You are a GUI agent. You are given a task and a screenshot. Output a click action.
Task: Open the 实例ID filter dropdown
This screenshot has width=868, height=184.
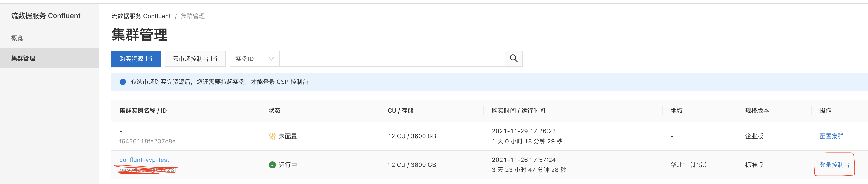[254, 59]
